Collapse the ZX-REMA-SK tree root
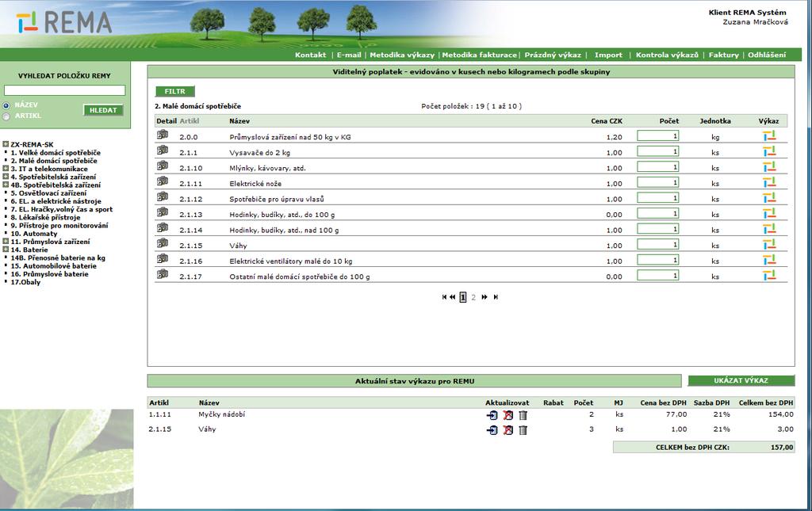This screenshot has width=812, height=511. (6, 144)
